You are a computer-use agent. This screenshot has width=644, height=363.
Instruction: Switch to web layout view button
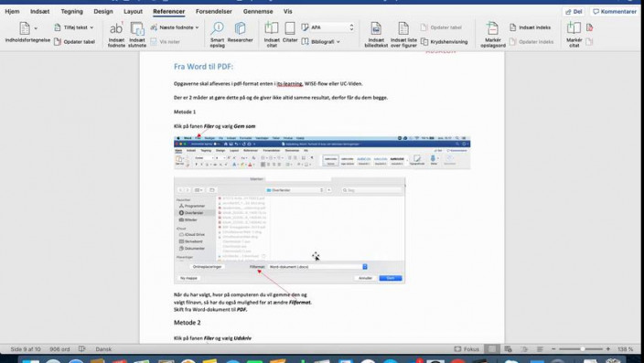point(508,349)
